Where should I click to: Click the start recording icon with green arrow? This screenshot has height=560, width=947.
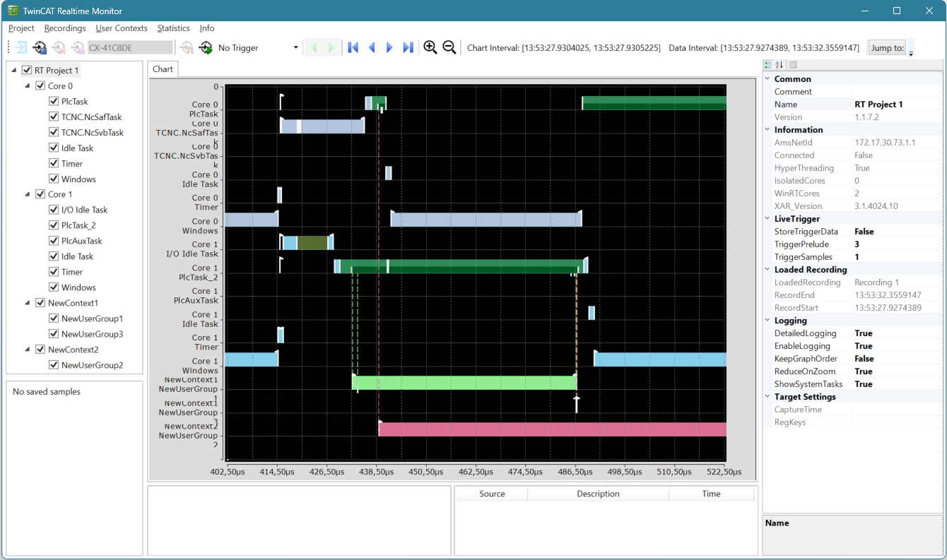click(206, 48)
